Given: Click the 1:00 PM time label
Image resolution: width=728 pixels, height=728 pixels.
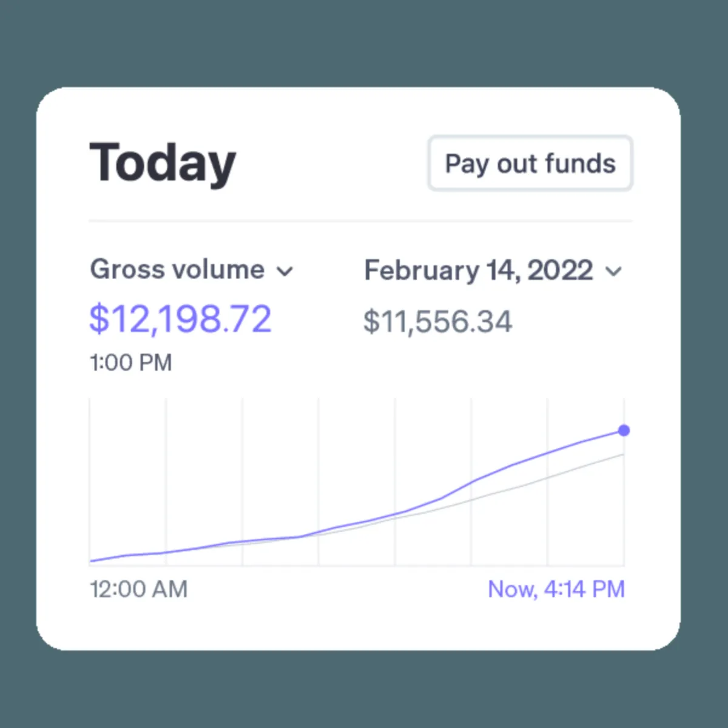Looking at the screenshot, I should pyautogui.click(x=131, y=363).
